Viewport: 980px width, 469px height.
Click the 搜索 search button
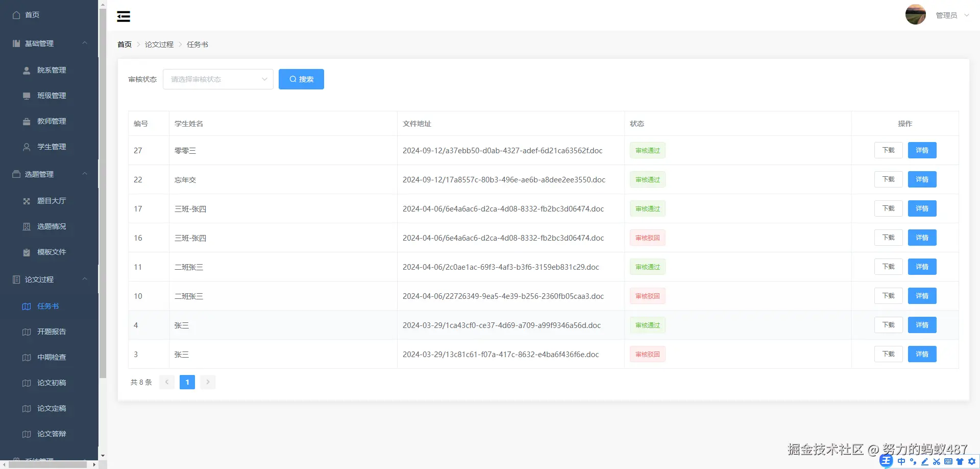point(301,79)
